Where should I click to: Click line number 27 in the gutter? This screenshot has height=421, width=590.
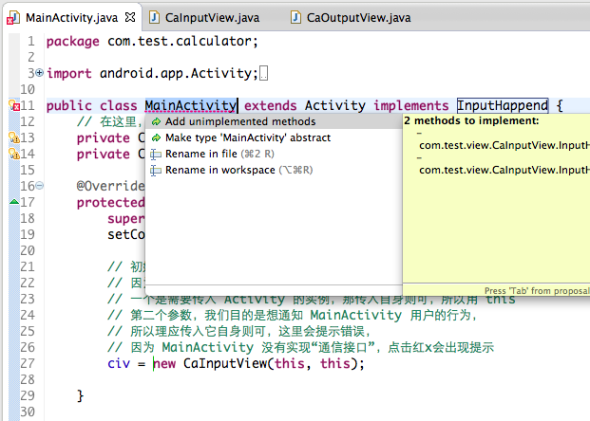coord(27,364)
